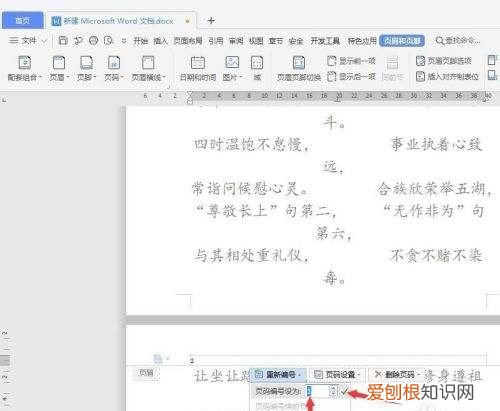Viewport: 500px width, 411px height.
Task: Open the 页面布局 ribbon tab
Action: coord(188,41)
